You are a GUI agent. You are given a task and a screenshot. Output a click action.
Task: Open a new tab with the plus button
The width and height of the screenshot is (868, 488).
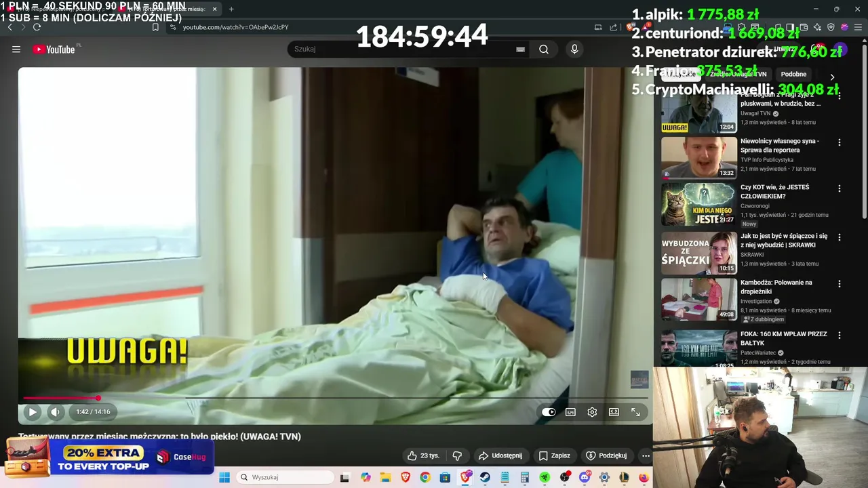(231, 9)
